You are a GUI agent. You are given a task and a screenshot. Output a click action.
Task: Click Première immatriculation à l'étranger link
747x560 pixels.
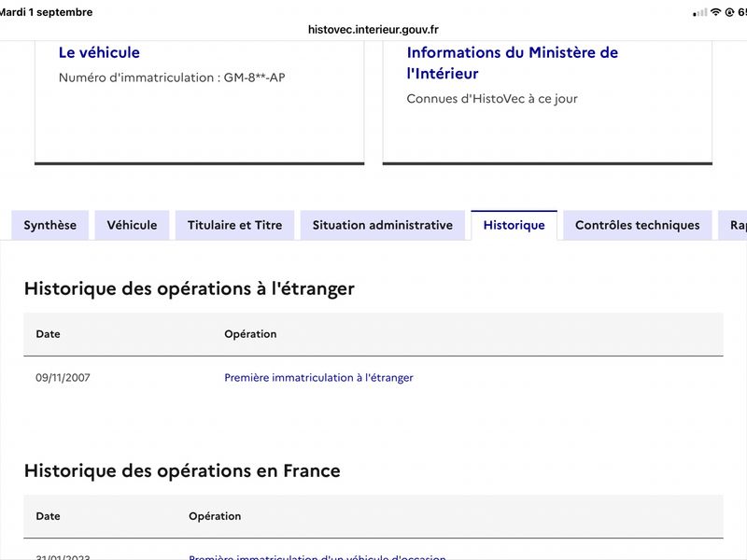[318, 378]
